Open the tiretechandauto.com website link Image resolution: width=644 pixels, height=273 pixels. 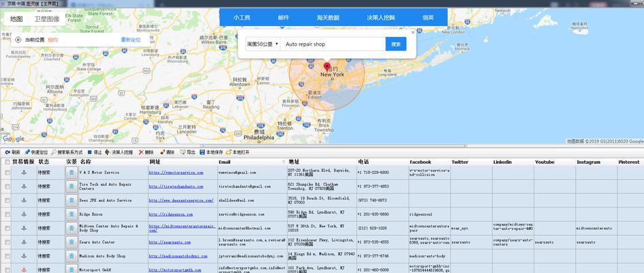pos(176,186)
